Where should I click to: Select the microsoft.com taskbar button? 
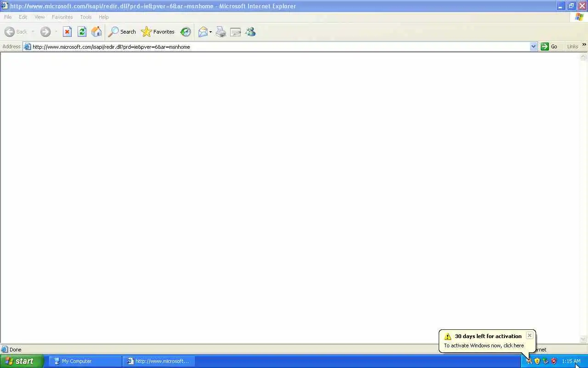point(159,361)
